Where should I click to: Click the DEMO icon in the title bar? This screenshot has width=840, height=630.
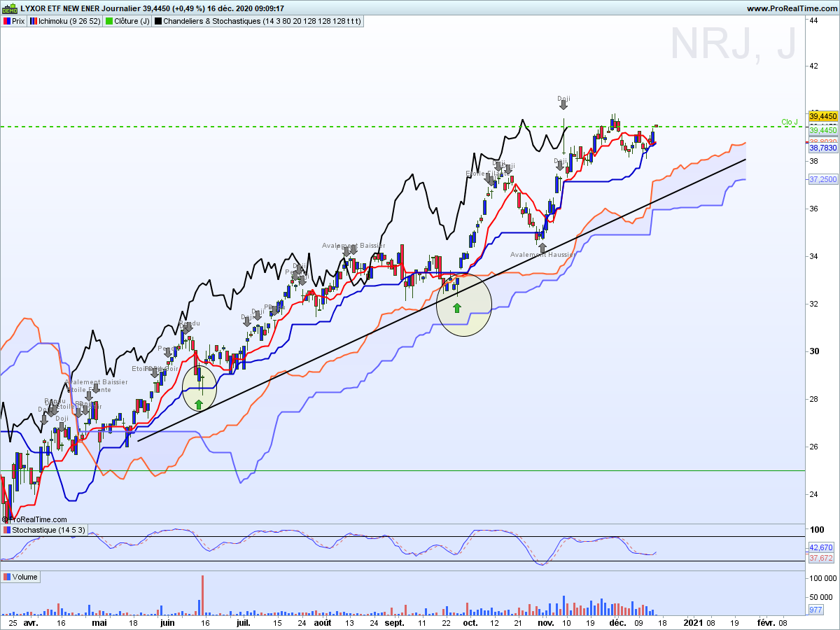click(9, 8)
